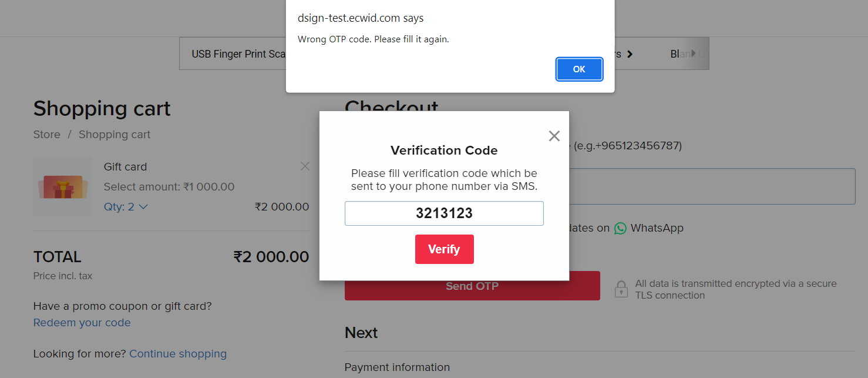This screenshot has height=378, width=868.
Task: Close the Verification Code popup
Action: [554, 136]
